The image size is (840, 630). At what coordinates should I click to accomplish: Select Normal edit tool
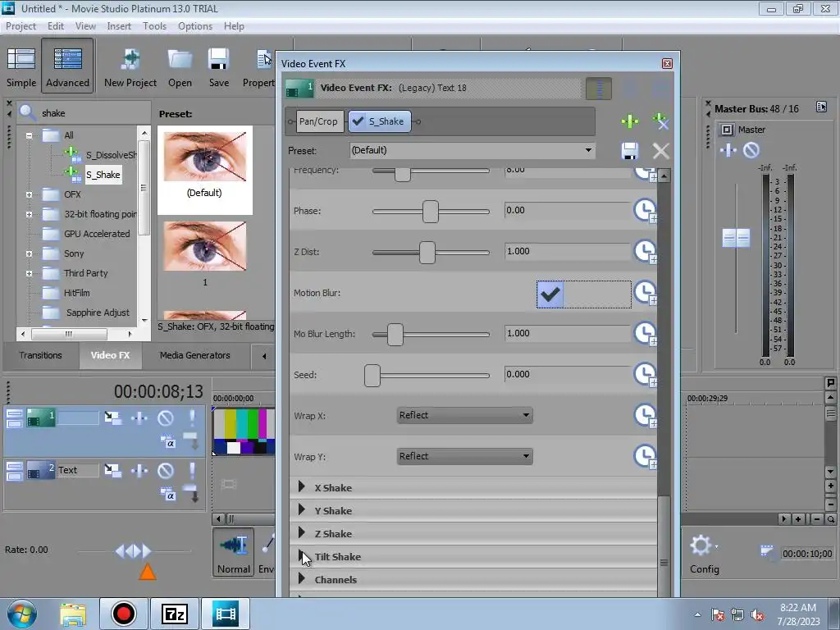[x=234, y=552]
